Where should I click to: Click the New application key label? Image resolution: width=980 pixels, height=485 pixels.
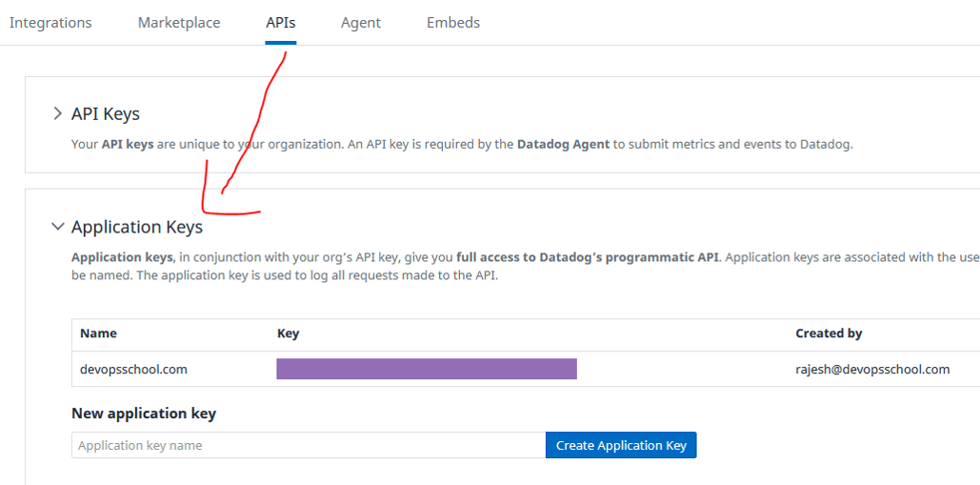point(144,414)
